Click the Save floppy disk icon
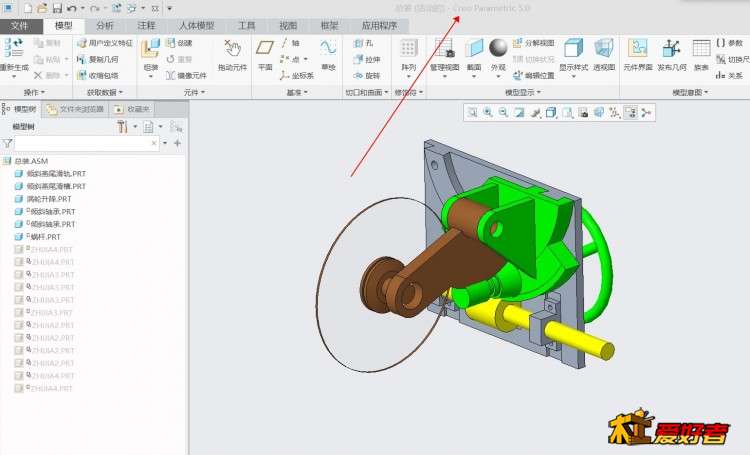 click(57, 8)
